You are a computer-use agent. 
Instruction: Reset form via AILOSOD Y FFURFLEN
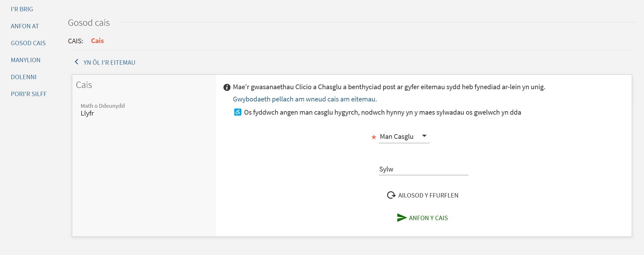pos(422,195)
